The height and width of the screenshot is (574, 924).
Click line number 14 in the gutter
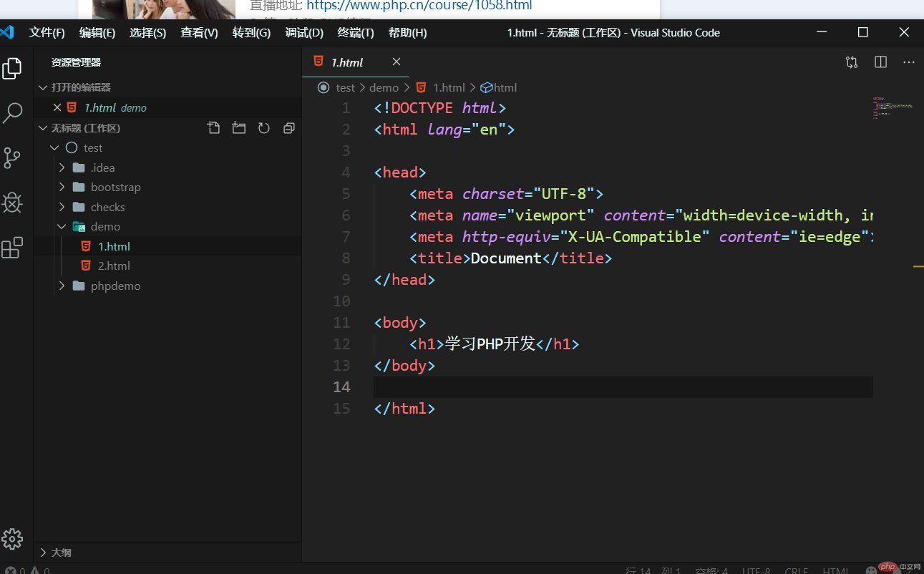(342, 387)
